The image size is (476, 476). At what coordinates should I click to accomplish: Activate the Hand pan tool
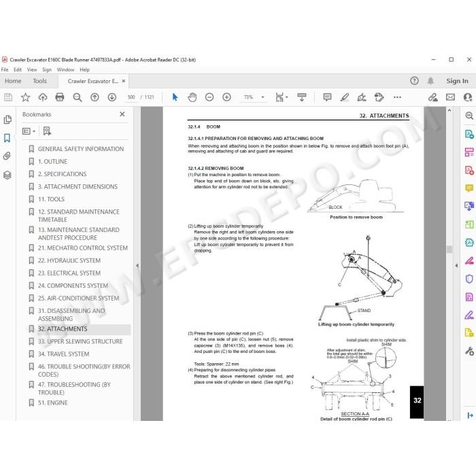click(192, 97)
